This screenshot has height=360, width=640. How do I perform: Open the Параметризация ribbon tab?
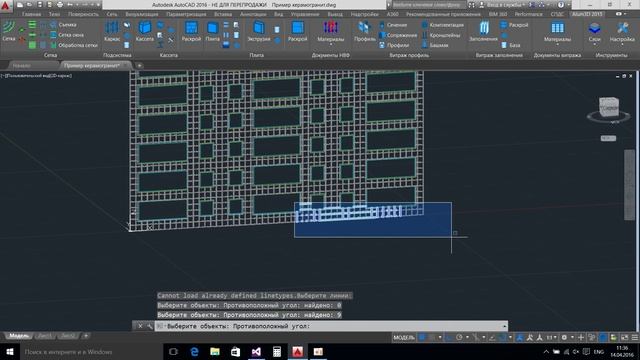pyautogui.click(x=186, y=14)
